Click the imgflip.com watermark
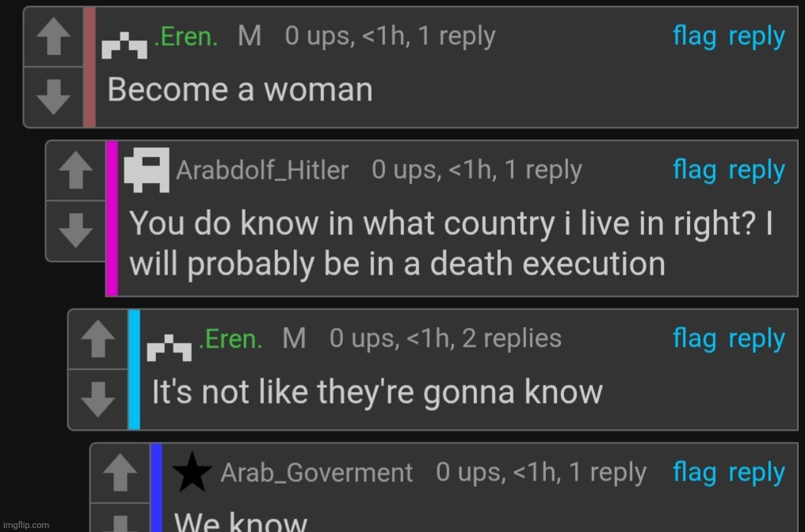 pyautogui.click(x=25, y=525)
